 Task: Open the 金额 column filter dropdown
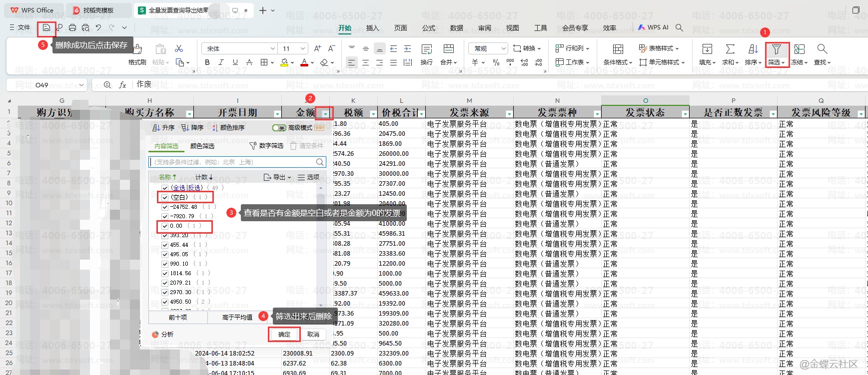pos(325,114)
